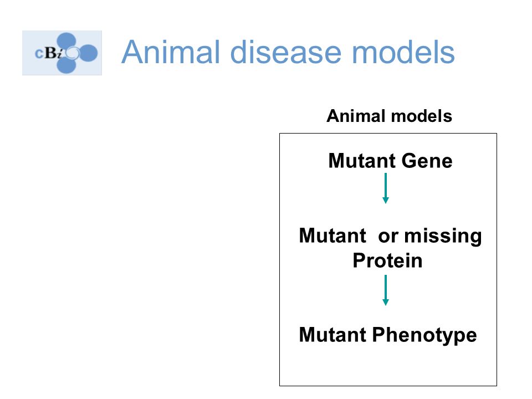
Task: Click the cBi logo image
Action: coord(62,53)
